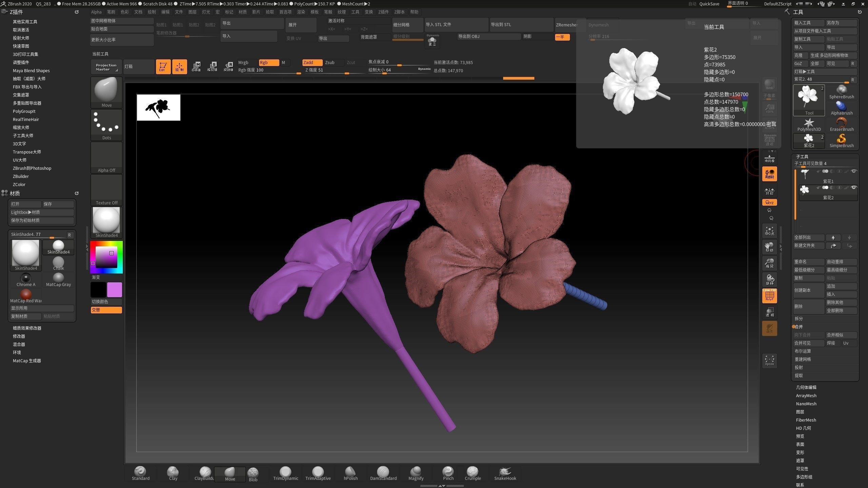Select the Magnify brush
Viewport: 868px width, 488px height.
tap(416, 474)
